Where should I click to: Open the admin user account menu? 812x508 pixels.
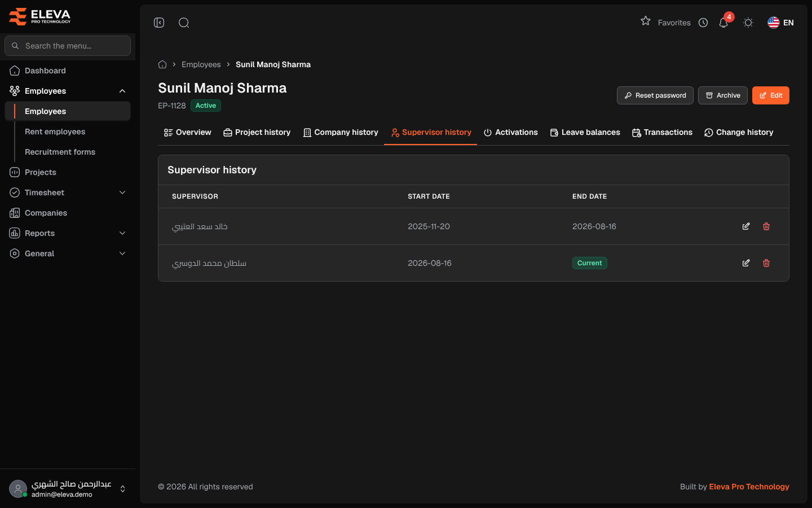click(x=68, y=489)
